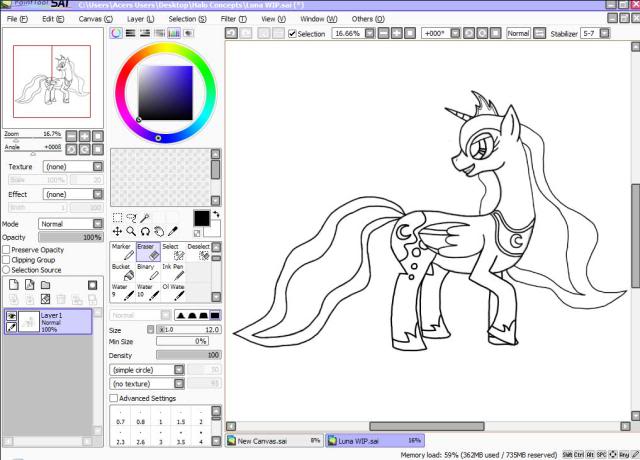Enable Selection Source option
The height and width of the screenshot is (460, 640).
pyautogui.click(x=6, y=270)
